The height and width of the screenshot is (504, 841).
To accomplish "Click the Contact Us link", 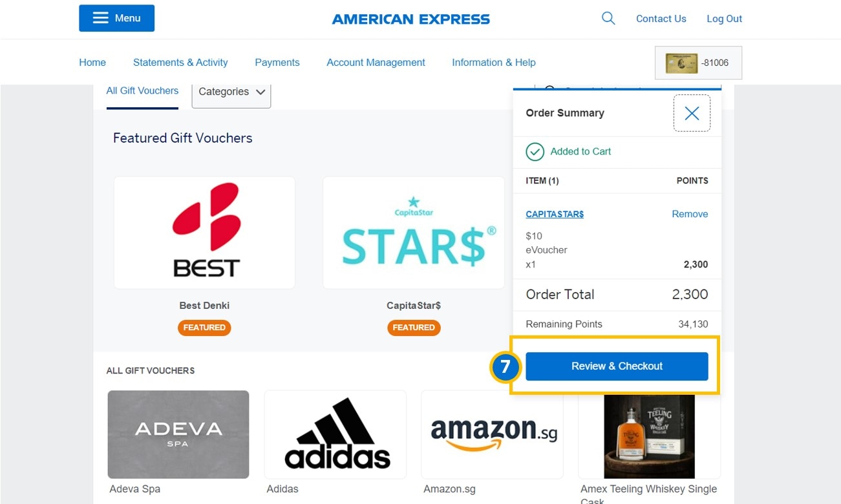I will tap(661, 19).
